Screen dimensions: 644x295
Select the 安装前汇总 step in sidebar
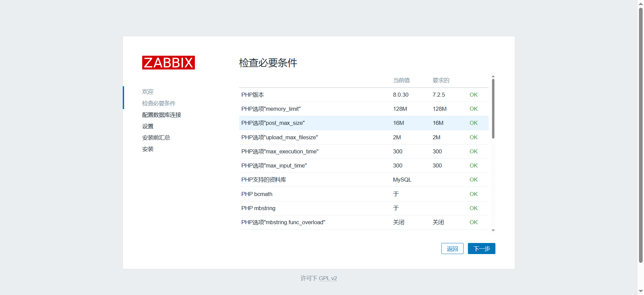tap(156, 138)
